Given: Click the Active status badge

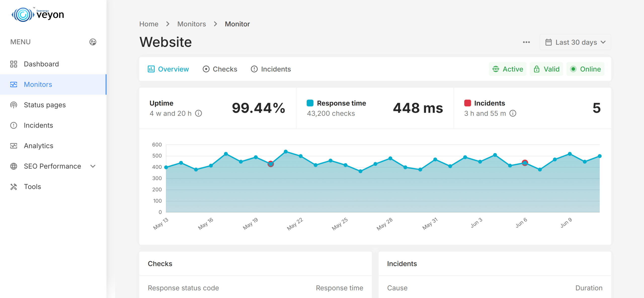Looking at the screenshot, I should click(508, 69).
